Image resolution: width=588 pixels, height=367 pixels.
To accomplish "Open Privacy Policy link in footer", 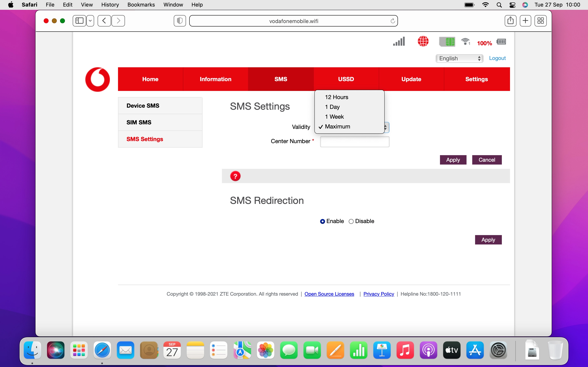I will pyautogui.click(x=379, y=294).
